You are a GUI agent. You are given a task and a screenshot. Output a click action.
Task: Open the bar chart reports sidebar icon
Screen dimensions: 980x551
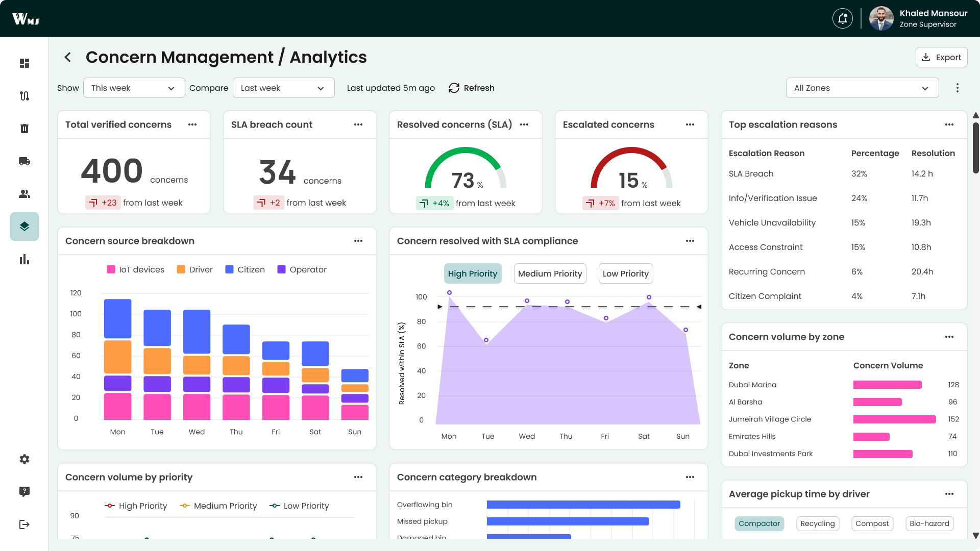[x=24, y=259]
